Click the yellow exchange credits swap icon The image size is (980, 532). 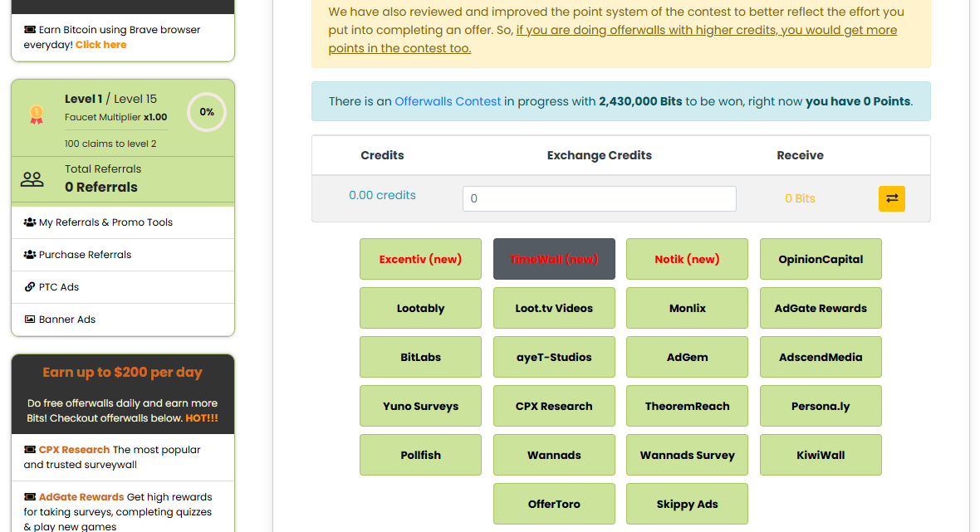tap(891, 198)
